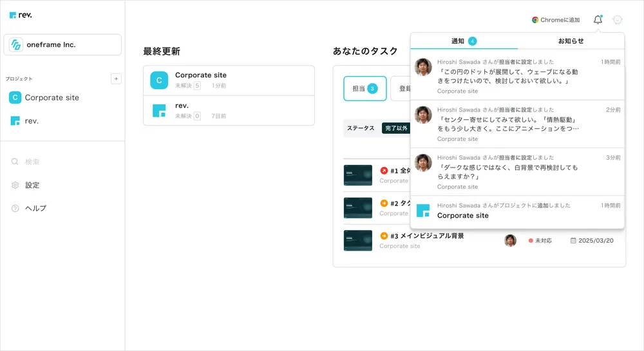Screen dimensions: 644x351
Task: Open the Corporate site card in 最終更新
Action: point(229,80)
